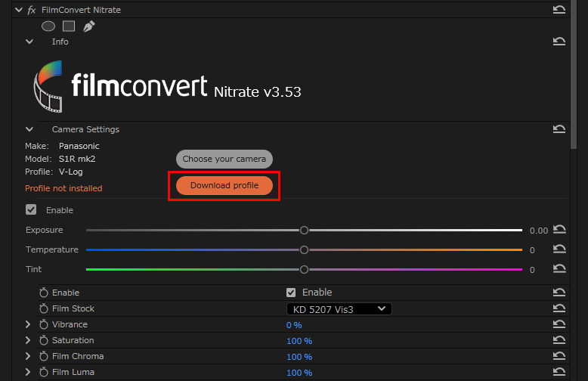
Task: Expand the Saturation parameter
Action: pos(28,340)
